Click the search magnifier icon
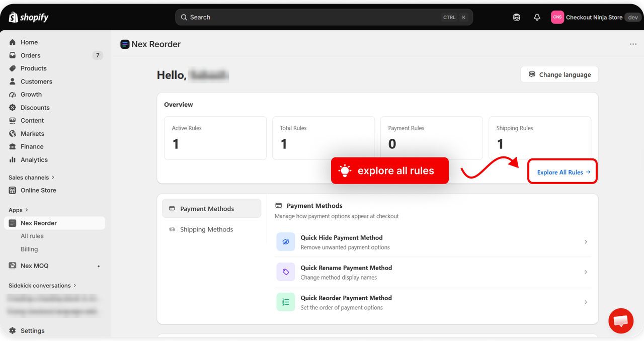 pos(184,17)
